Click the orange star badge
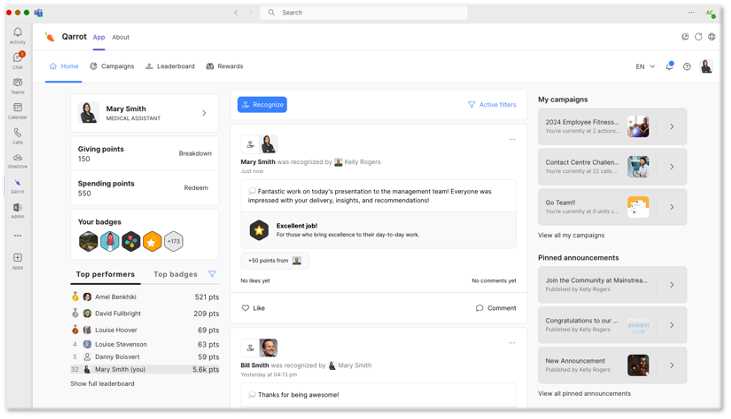The width and height of the screenshot is (731, 419). [x=152, y=241]
